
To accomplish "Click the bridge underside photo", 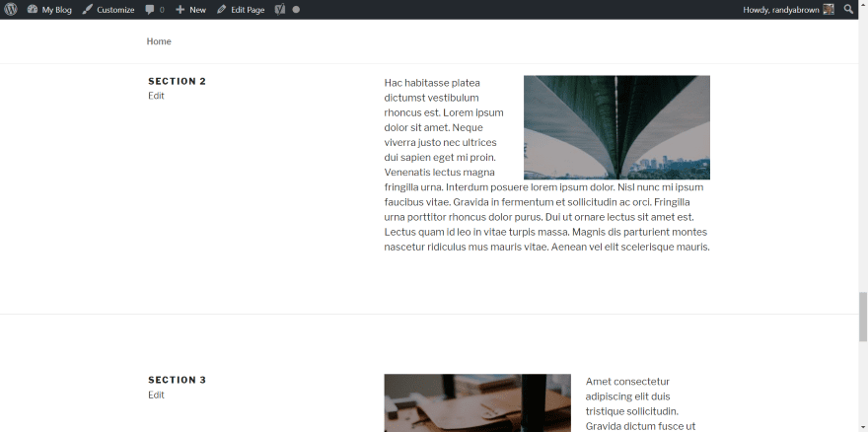I will (x=616, y=127).
